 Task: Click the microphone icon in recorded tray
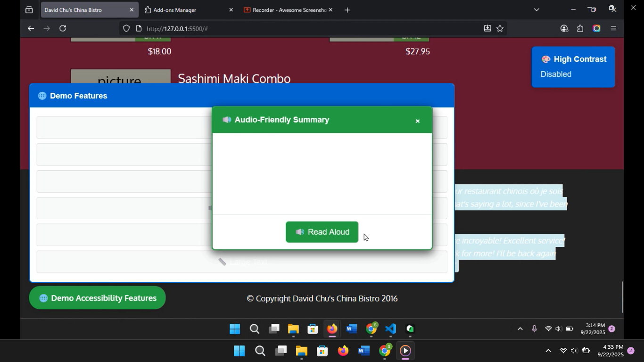click(x=534, y=329)
